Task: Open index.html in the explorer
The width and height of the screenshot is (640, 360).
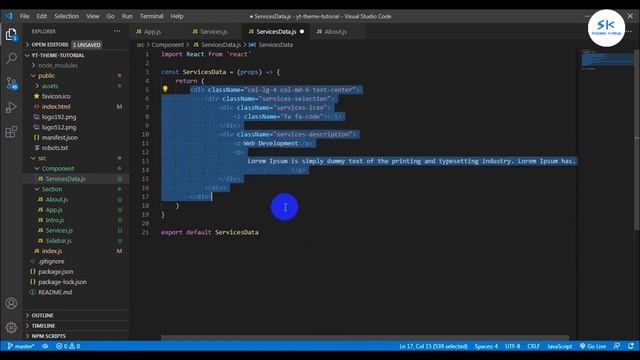Action: point(56,107)
